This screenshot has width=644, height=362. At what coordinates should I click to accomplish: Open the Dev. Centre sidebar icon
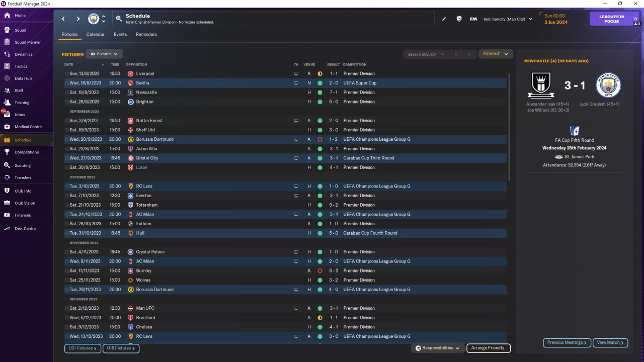(7, 229)
